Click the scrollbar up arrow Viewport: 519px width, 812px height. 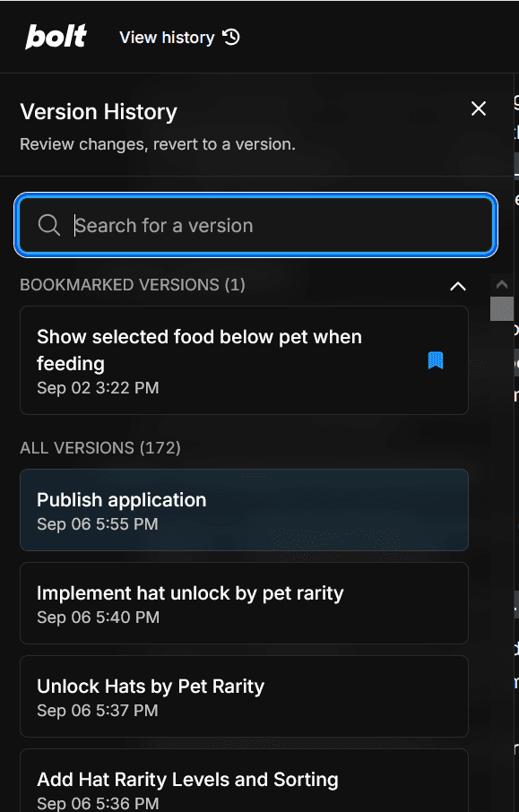[x=501, y=284]
